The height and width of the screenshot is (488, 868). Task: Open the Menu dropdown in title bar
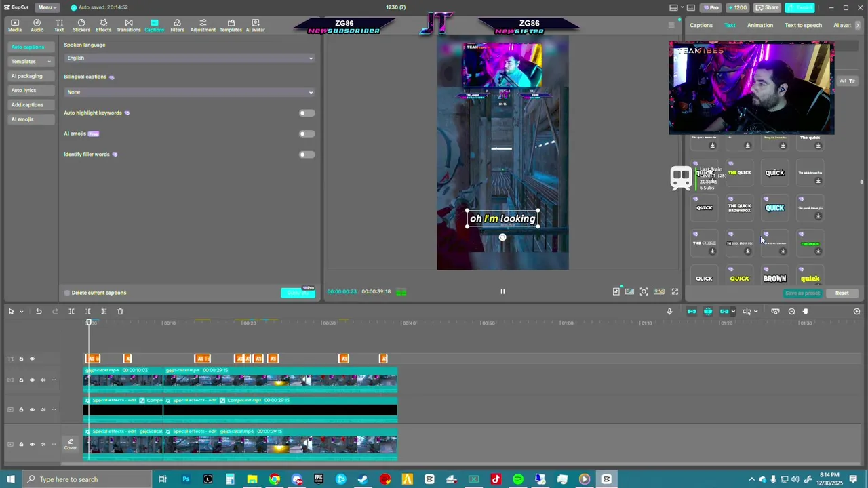[x=46, y=7]
